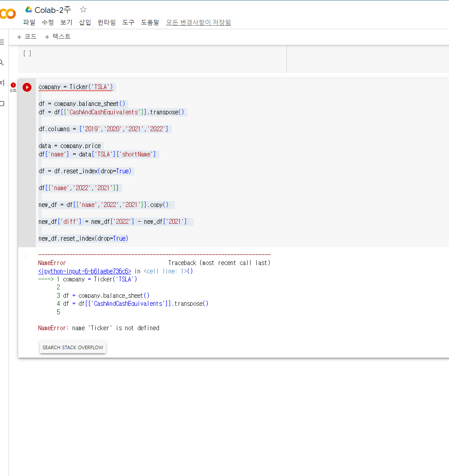Screen dimensions: 449x476
Task: Open the 런타임 menu
Action: (107, 22)
